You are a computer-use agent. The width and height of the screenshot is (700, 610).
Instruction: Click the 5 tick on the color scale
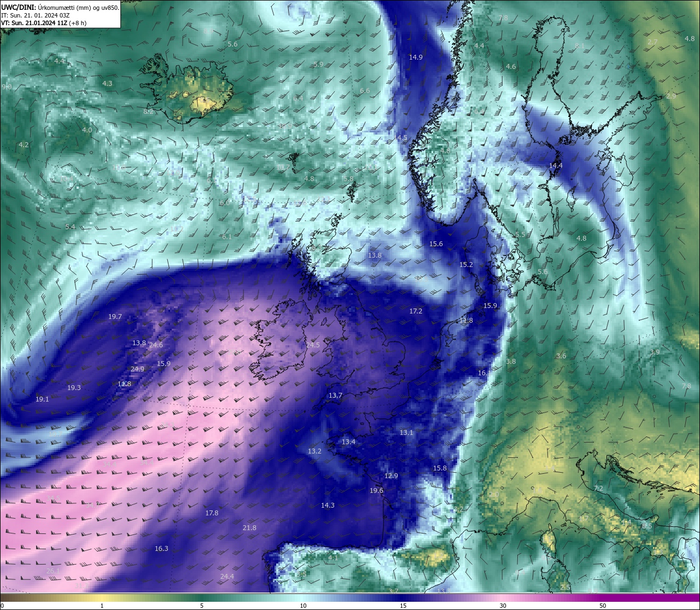point(202,606)
